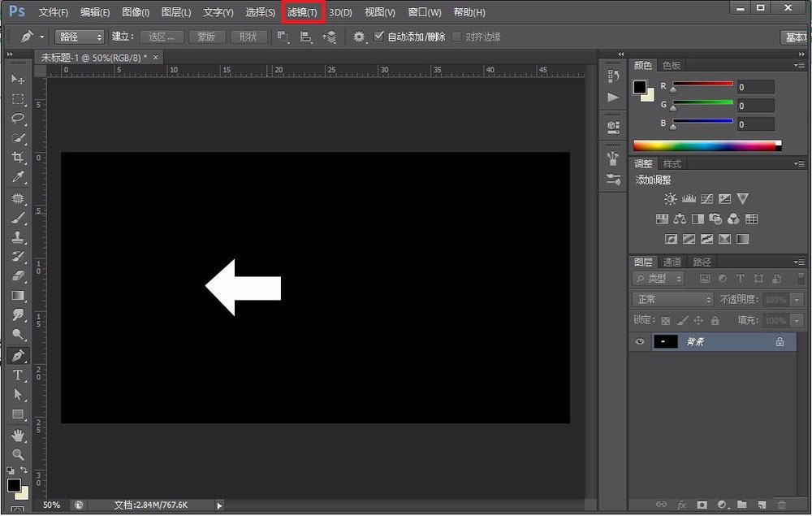Add a Curves adjustment
The image size is (812, 516).
pyautogui.click(x=707, y=199)
